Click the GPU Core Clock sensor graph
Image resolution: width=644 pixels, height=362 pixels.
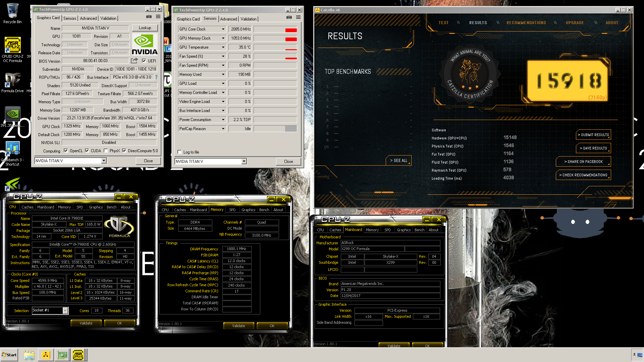[275, 29]
